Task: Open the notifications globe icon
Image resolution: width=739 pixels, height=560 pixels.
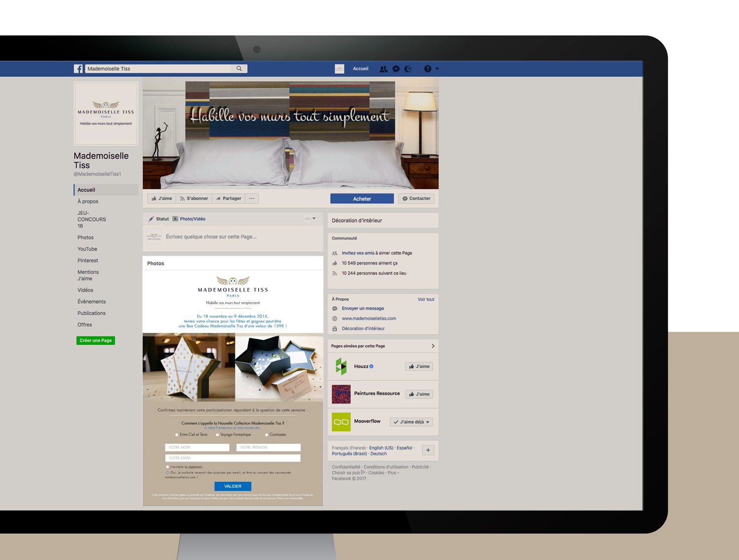Action: (x=408, y=69)
